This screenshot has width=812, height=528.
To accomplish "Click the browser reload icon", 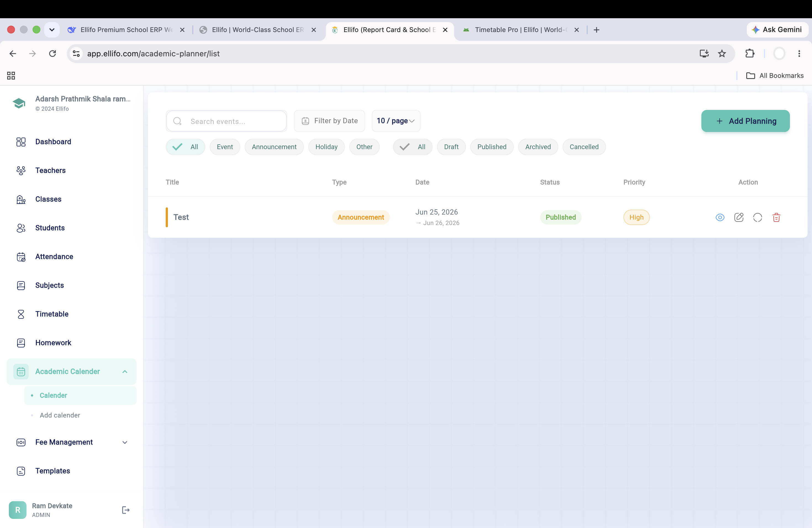I will click(x=52, y=54).
